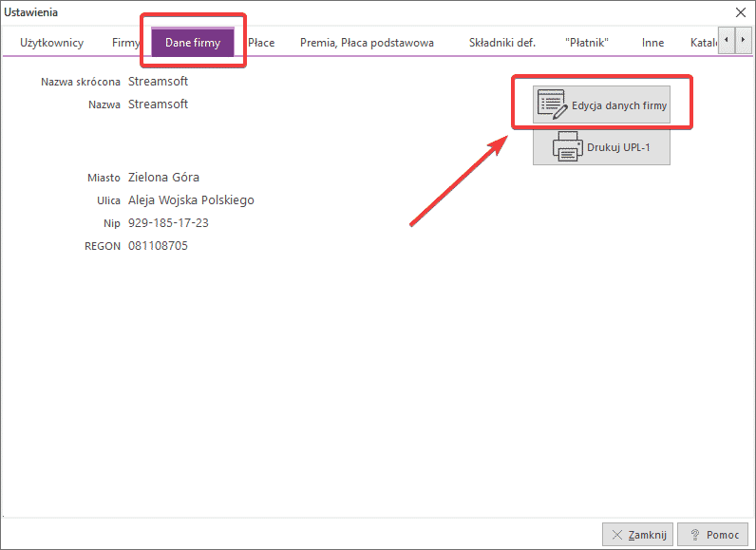Select the REGON number 081108705
756x550 pixels.
tap(159, 246)
